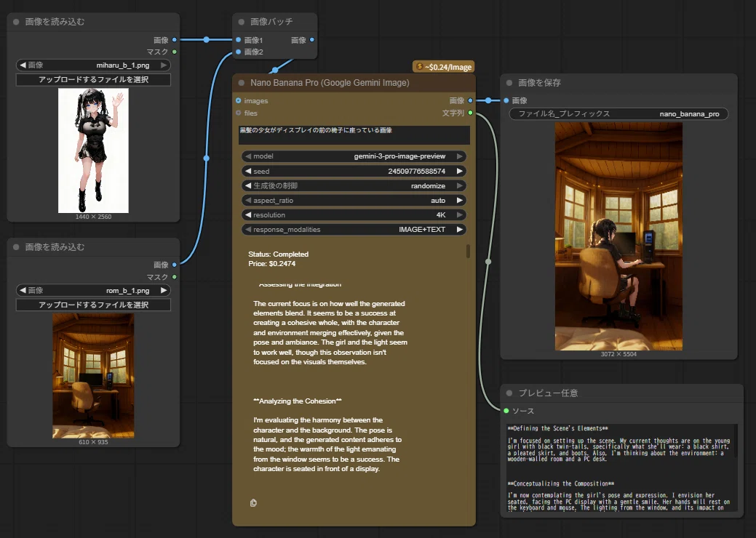Click the files input socket on Nano Banana Pro
This screenshot has height=538, width=756.
point(238,113)
